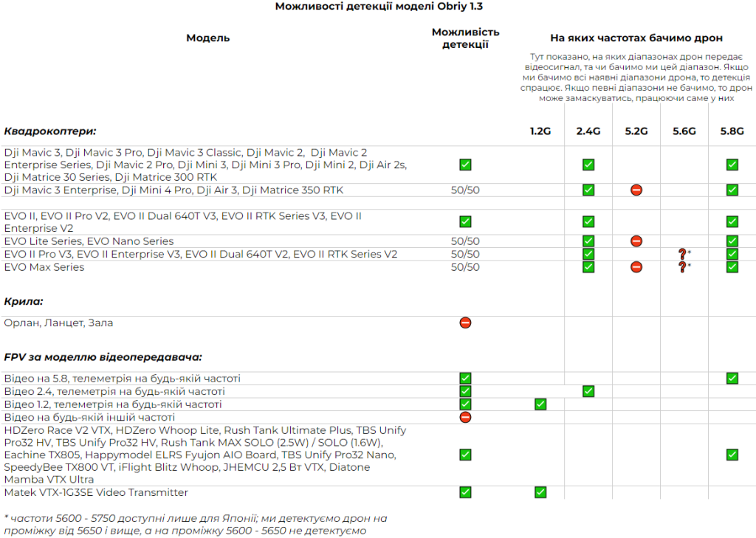Click red no-entry icon for Відео на будь-якій іншій частоті

[x=465, y=417]
